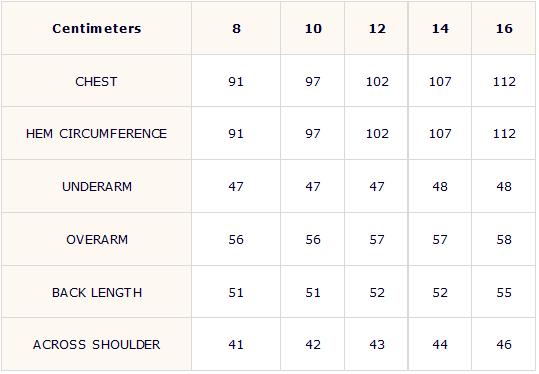Select hem circumference 107 for size 14
The width and height of the screenshot is (539, 374).
[x=440, y=134]
